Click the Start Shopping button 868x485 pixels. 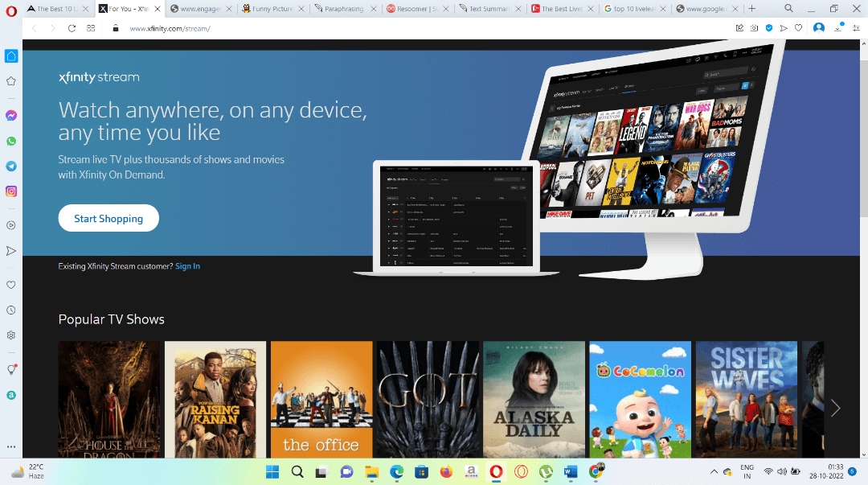[108, 219]
